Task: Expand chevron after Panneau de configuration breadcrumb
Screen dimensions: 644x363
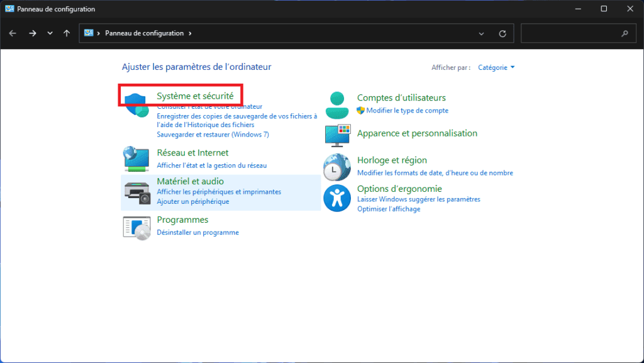Action: [190, 33]
